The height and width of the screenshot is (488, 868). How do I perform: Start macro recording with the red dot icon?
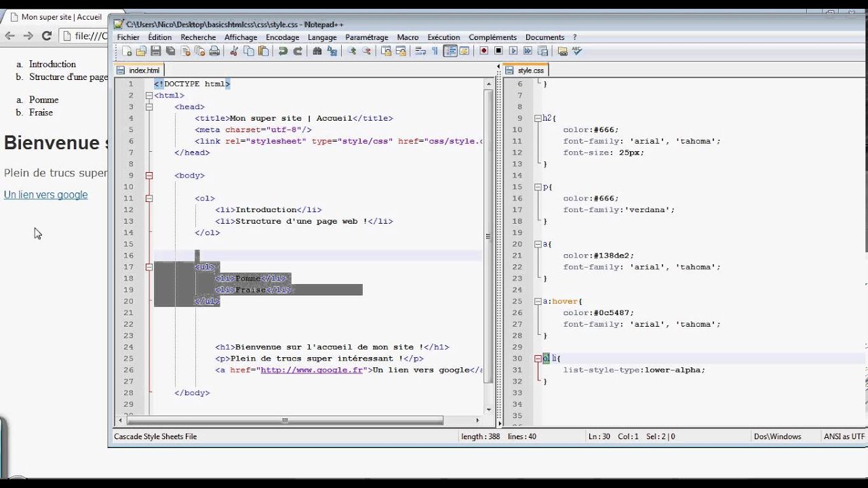[x=484, y=51]
